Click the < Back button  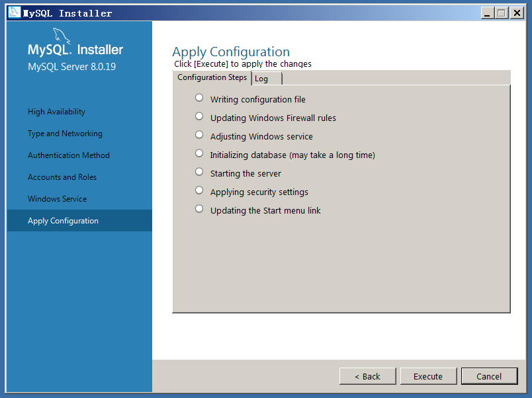click(x=367, y=376)
